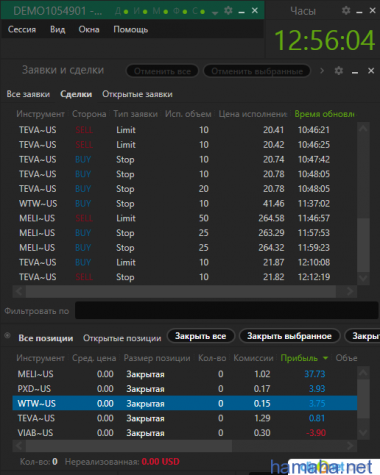Click the Д connection status indicator
Image resolution: width=380 pixels, height=475 pixels.
(x=122, y=11)
